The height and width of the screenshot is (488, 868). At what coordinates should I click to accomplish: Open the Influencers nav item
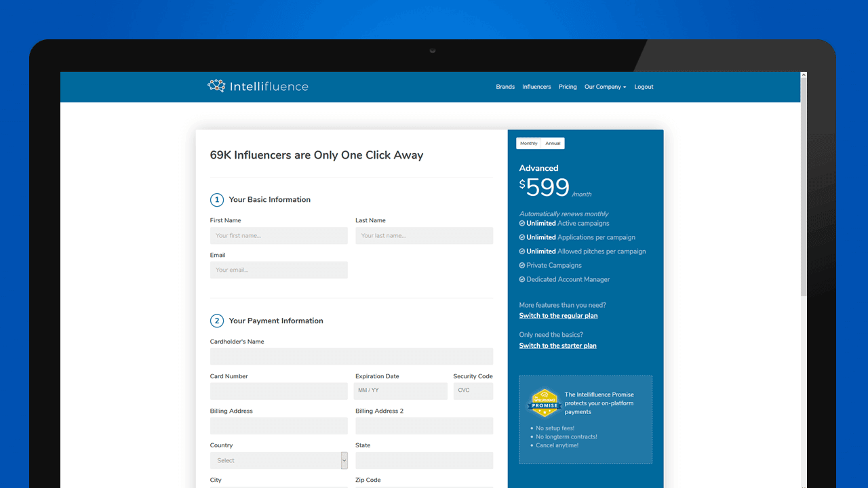[536, 87]
